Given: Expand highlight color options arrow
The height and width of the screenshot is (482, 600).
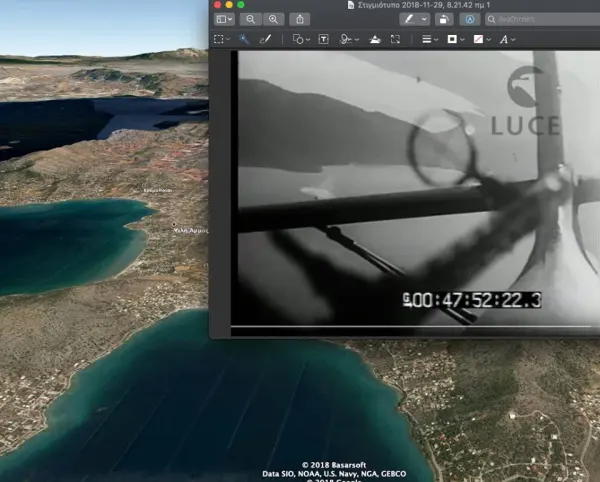Looking at the screenshot, I should (x=424, y=19).
